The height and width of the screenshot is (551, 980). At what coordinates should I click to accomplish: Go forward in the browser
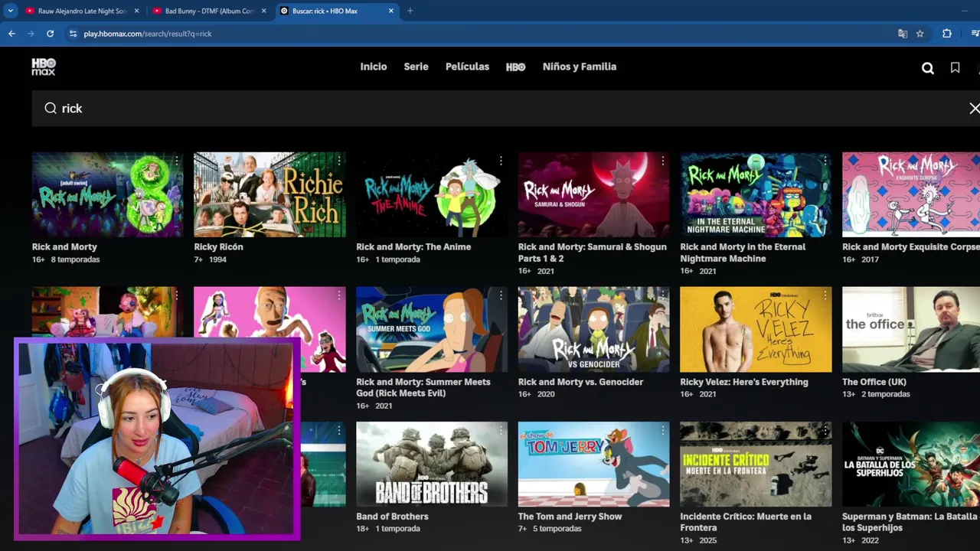pos(31,34)
